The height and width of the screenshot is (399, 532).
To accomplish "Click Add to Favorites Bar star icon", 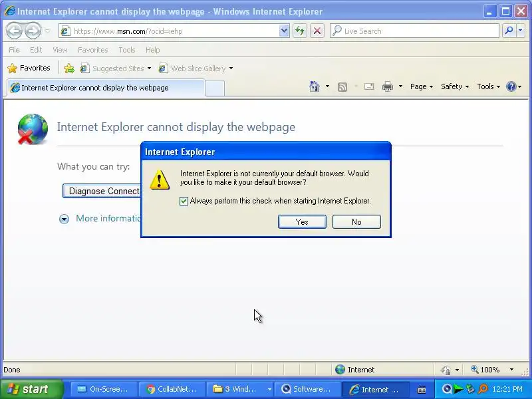I will coord(69,68).
